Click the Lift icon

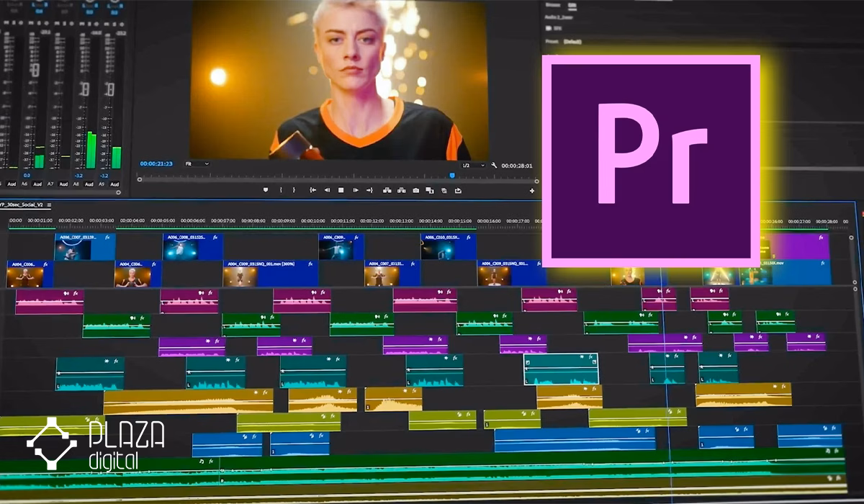click(x=387, y=190)
